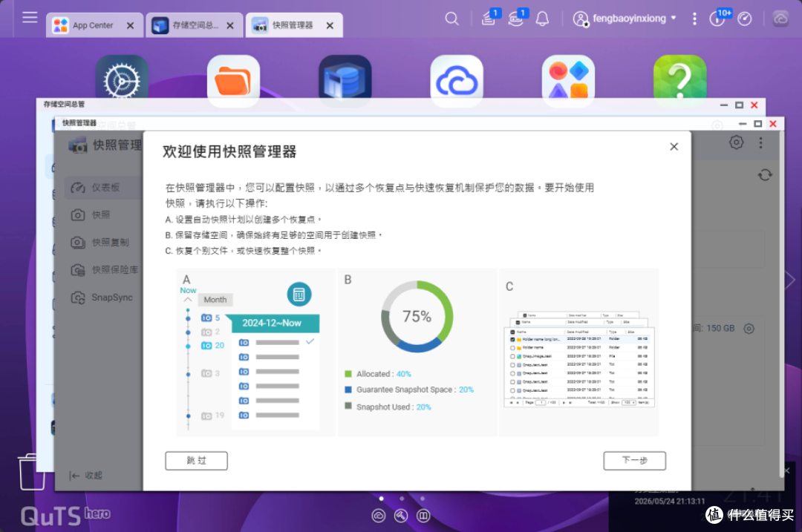
Task: Close the 存储空间总管 taskbar tab
Action: tap(230, 25)
